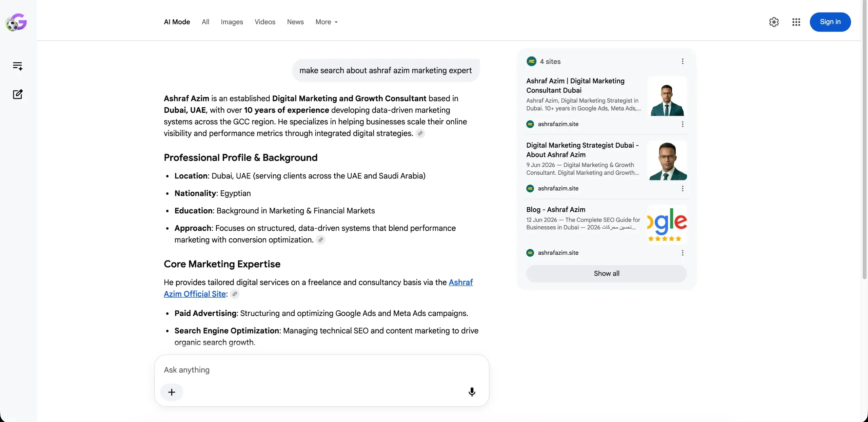Click the Location: Dubai, UAE bullet
868x422 pixels.
click(x=300, y=176)
